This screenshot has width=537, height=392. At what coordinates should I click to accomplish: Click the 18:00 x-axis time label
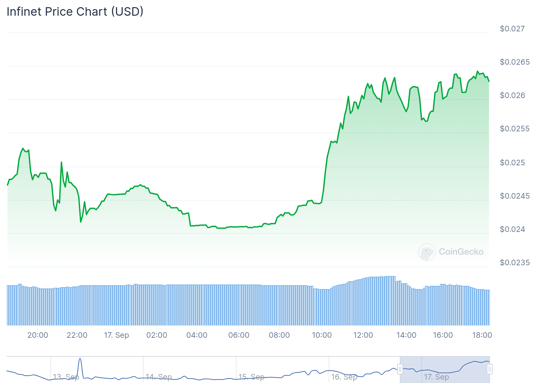482,335
